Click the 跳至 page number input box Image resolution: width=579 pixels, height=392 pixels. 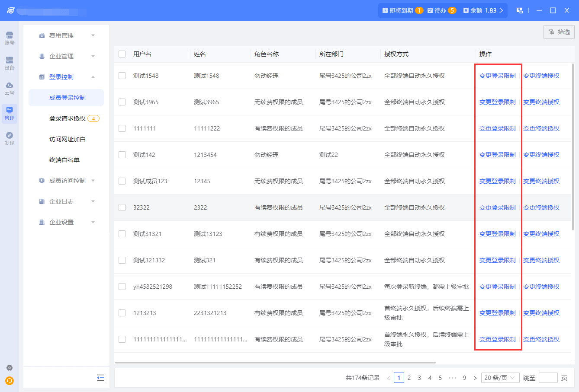pos(548,378)
